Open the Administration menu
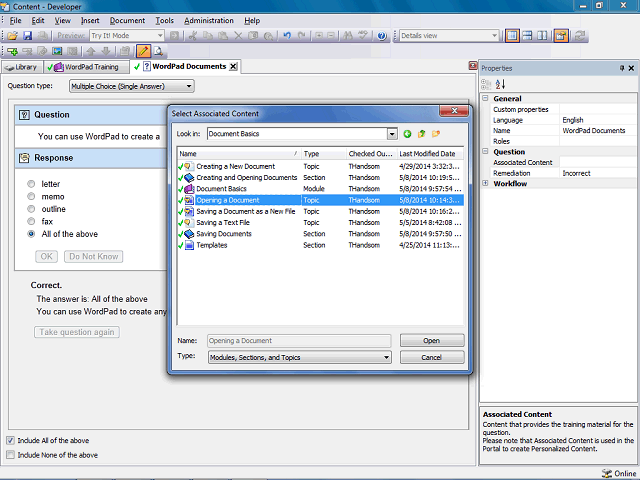This screenshot has height=480, width=640. pyautogui.click(x=209, y=20)
